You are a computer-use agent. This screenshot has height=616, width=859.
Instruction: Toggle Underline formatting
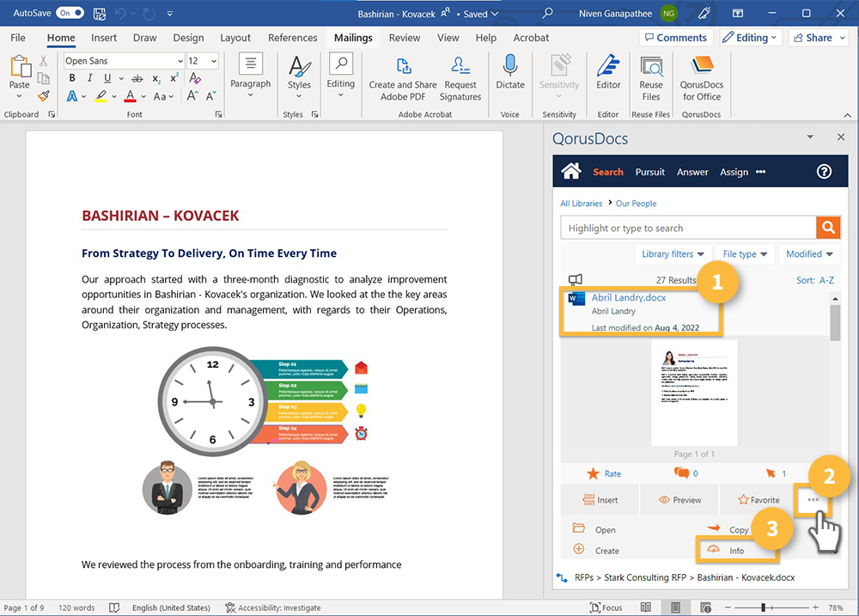(x=107, y=78)
